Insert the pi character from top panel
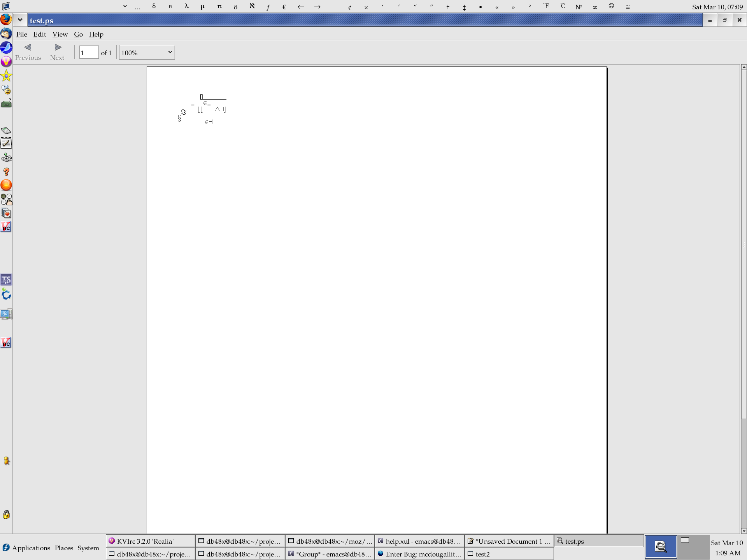The height and width of the screenshot is (560, 747). (219, 6)
